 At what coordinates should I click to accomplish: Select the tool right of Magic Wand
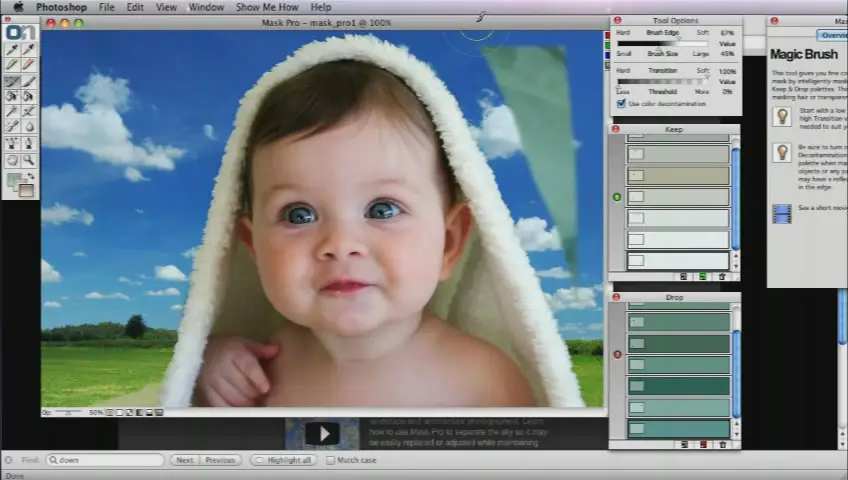pyautogui.click(x=29, y=111)
